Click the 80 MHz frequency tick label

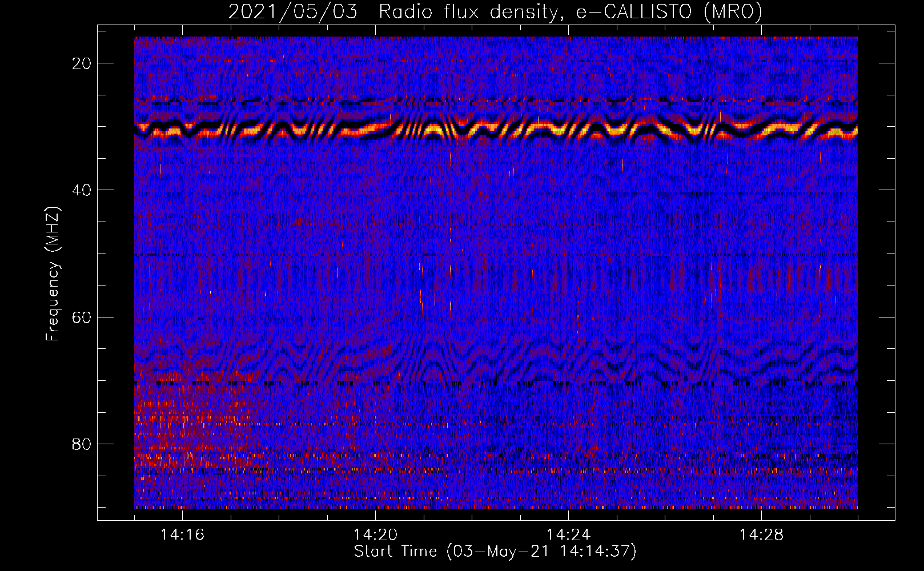(82, 444)
